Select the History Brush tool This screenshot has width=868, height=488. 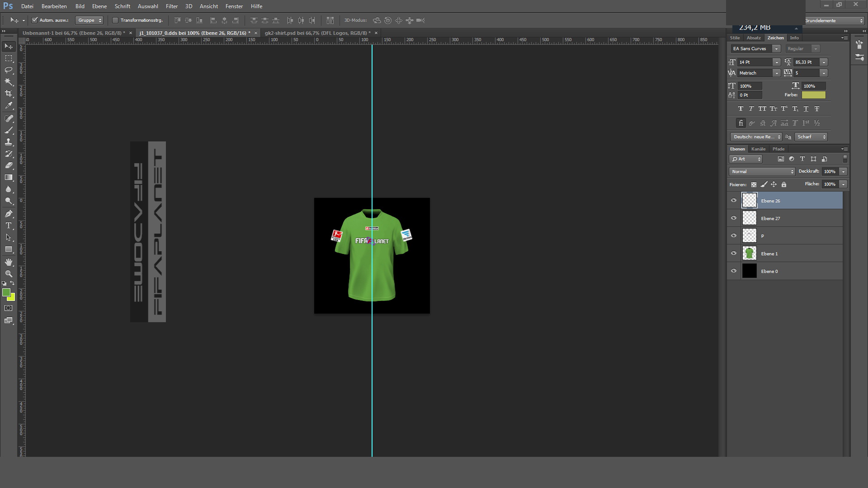click(9, 154)
